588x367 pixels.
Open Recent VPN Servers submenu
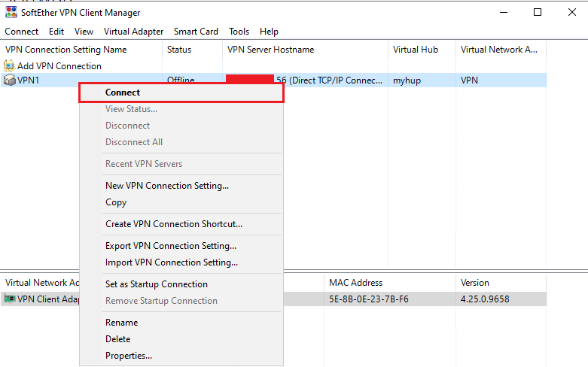[x=181, y=164]
